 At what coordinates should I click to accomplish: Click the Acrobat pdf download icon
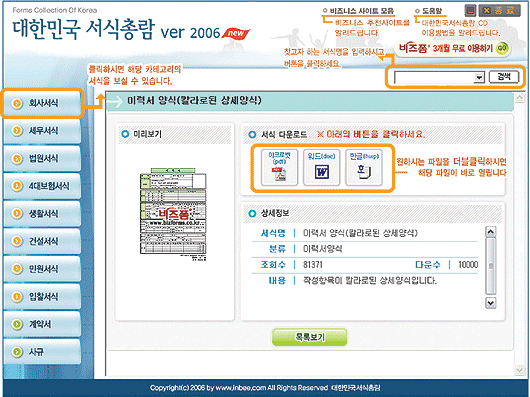pyautogui.click(x=279, y=168)
